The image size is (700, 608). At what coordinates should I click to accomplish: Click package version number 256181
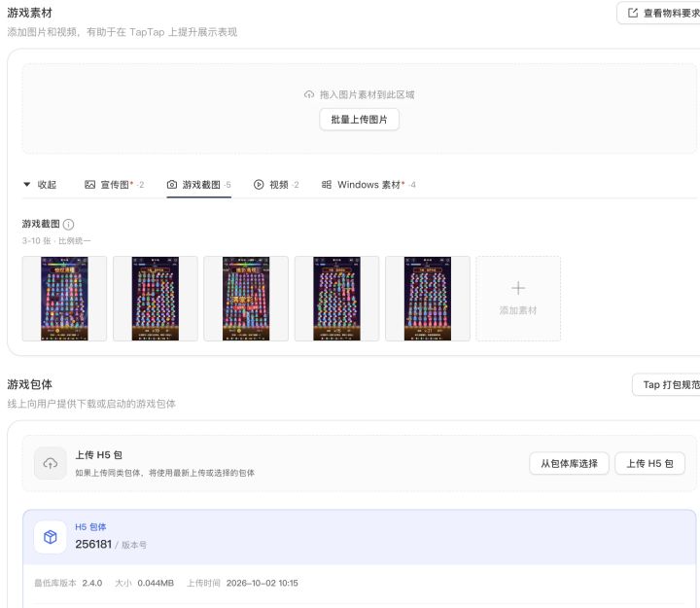(x=93, y=544)
